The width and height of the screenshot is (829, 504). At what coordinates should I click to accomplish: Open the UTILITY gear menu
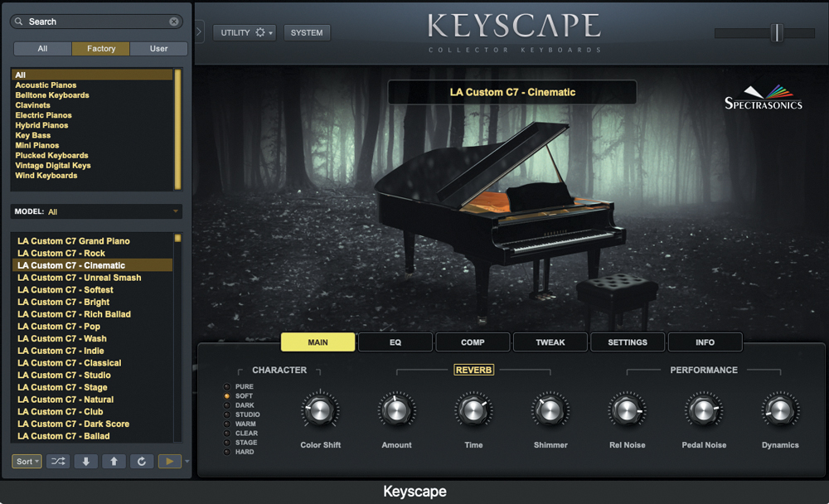pos(245,33)
